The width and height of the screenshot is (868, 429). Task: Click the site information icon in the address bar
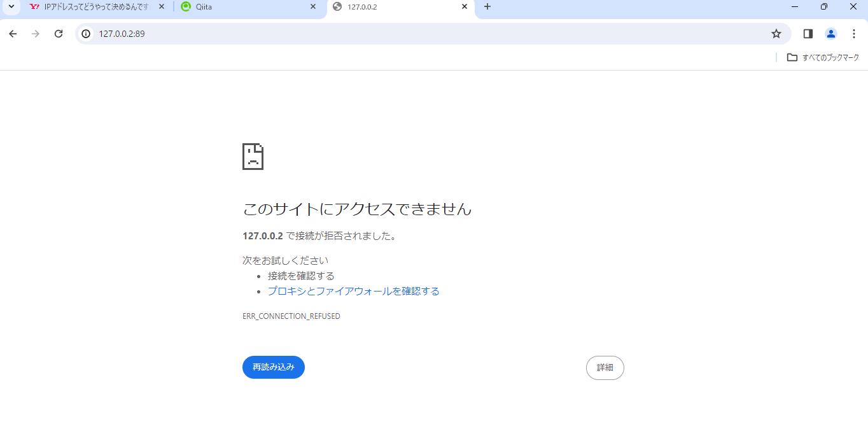click(85, 34)
